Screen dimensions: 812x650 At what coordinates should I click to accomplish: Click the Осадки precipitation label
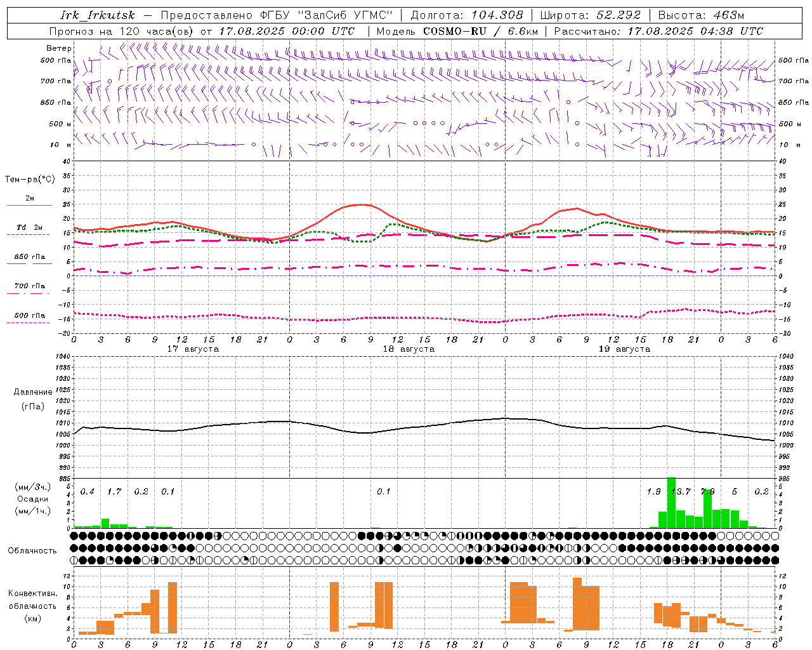click(33, 499)
